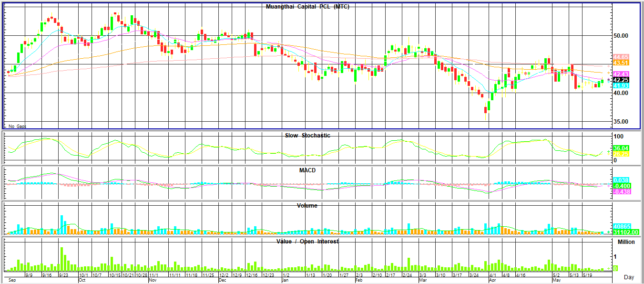This screenshot has width=644, height=284.
Task: Click the 1/13 date label
Action: pos(310,275)
